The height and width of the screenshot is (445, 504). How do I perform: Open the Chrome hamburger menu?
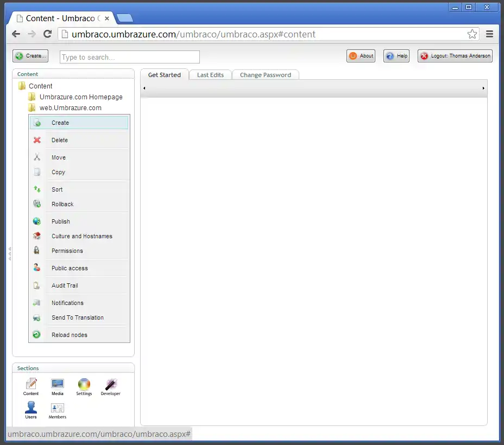pos(489,34)
